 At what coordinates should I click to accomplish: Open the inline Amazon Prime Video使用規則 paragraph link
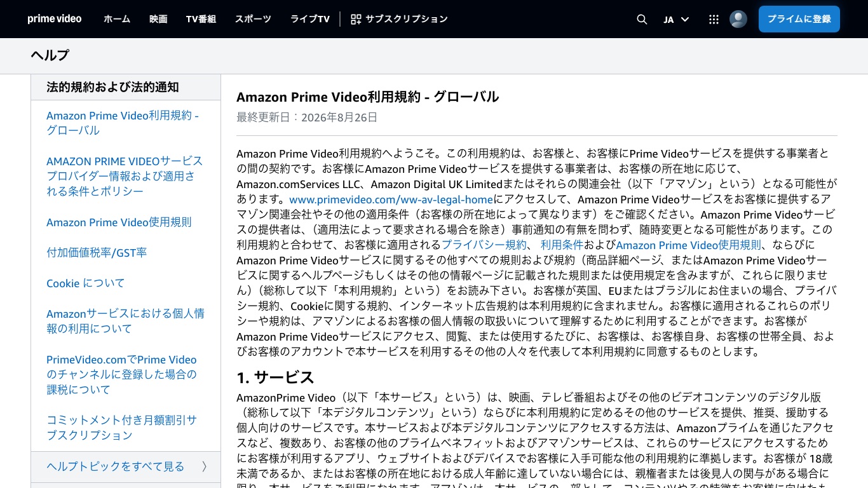688,245
